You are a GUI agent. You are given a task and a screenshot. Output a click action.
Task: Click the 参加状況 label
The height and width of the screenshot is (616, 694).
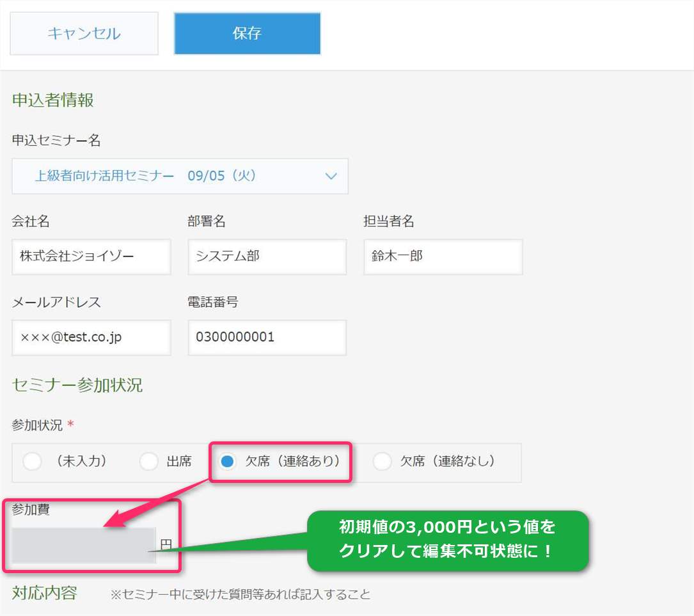click(x=37, y=425)
